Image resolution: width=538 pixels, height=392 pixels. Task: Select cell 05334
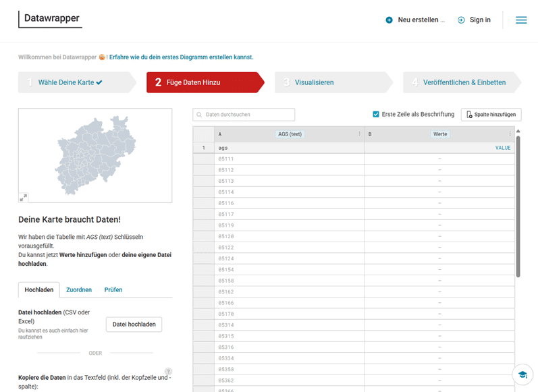tap(289, 358)
